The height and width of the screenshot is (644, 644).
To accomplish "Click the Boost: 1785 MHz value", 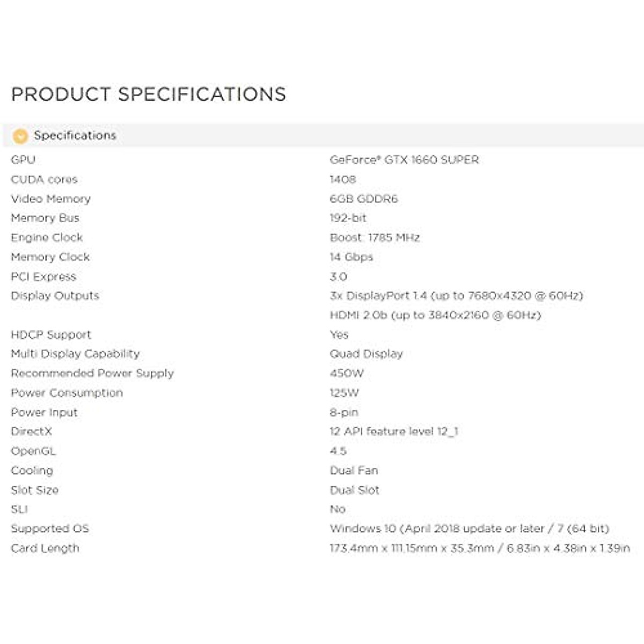I will (375, 238).
